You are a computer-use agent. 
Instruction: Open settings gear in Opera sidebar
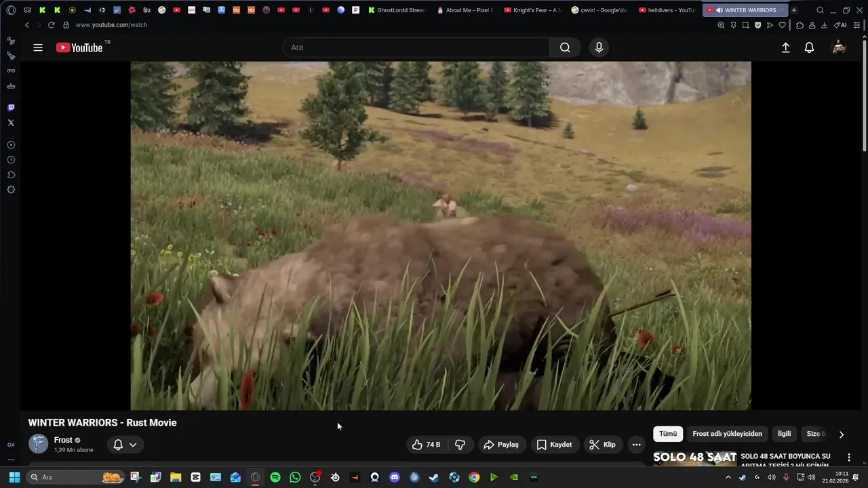tap(11, 190)
